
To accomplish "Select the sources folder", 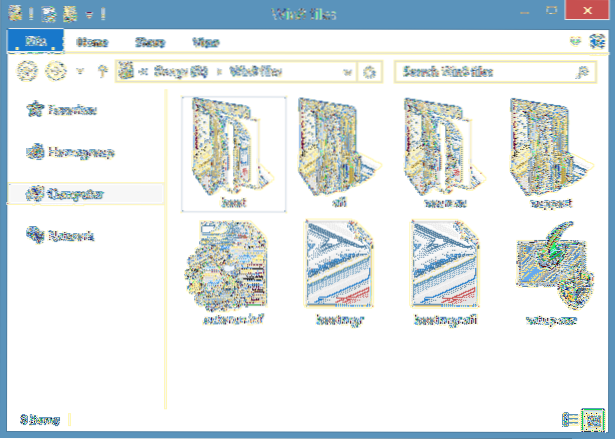I will [448, 152].
